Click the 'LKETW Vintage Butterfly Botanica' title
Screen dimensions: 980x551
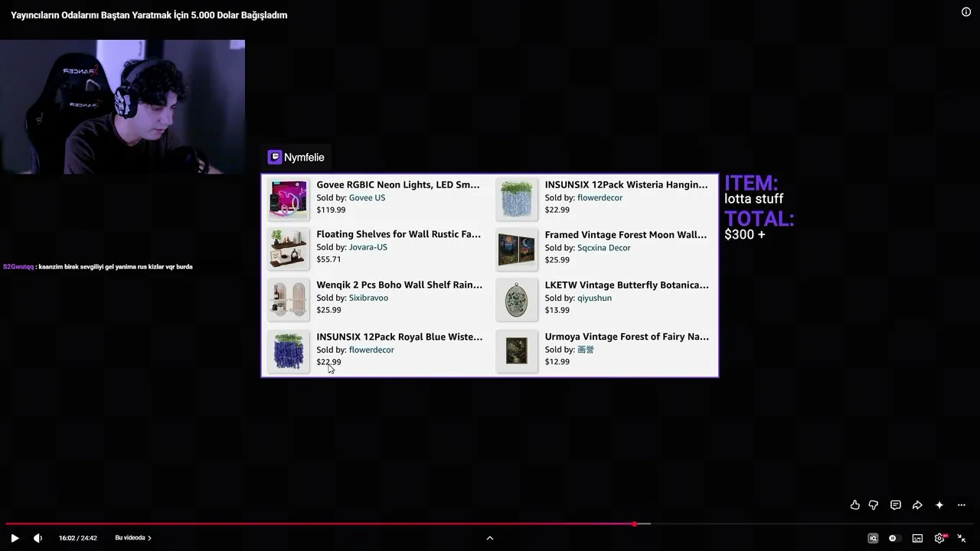pos(627,285)
